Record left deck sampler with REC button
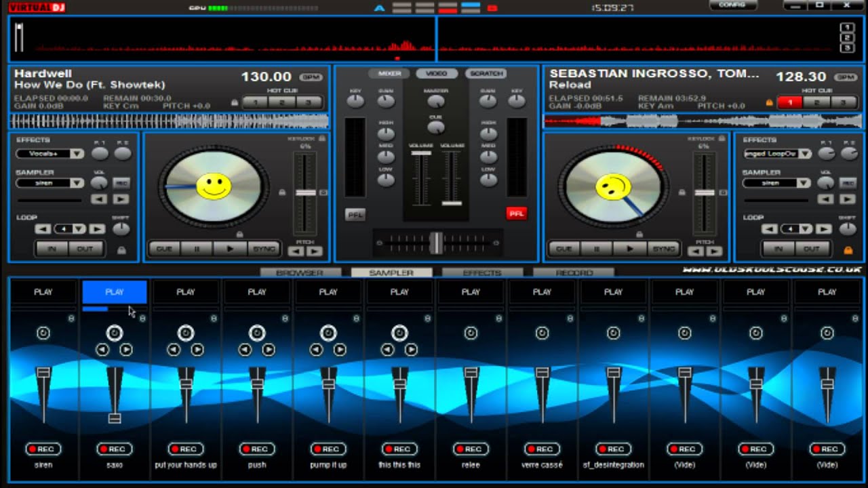The width and height of the screenshot is (868, 488). tap(121, 183)
